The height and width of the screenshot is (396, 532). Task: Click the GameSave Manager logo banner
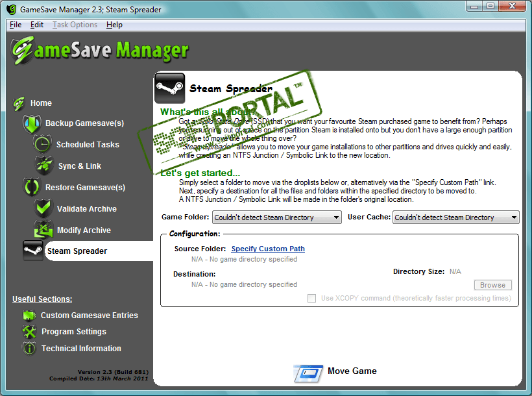pos(99,51)
